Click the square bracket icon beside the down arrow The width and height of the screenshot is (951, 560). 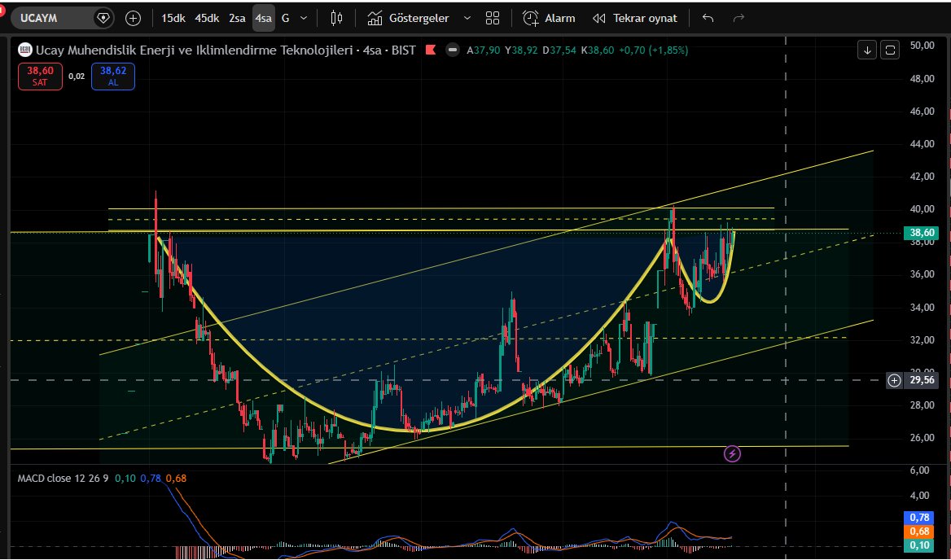890,50
